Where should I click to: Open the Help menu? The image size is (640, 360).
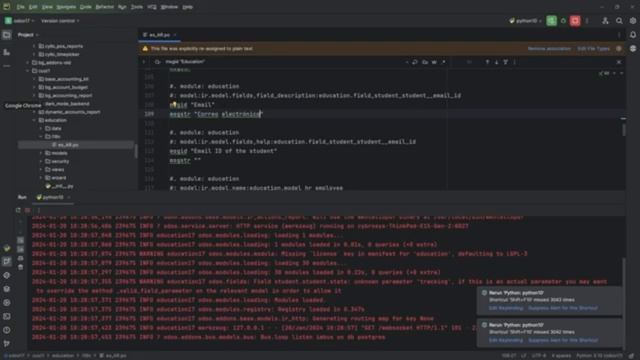pyautogui.click(x=187, y=7)
